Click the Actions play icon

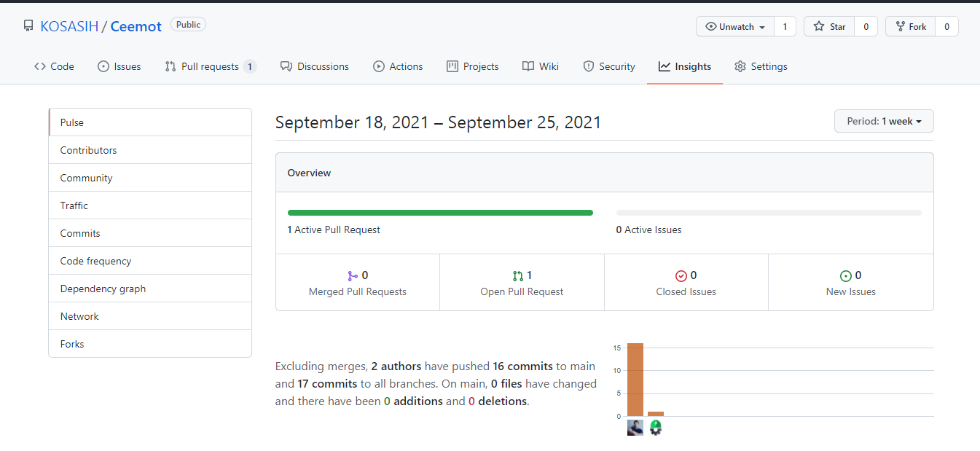379,66
